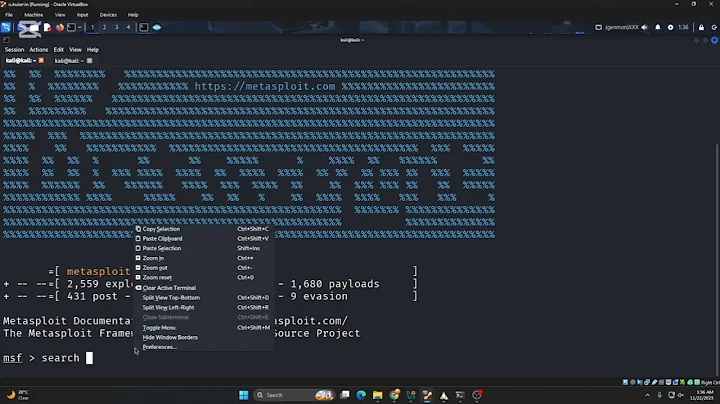Image resolution: width=720 pixels, height=404 pixels.
Task: Click the power manager icon in the Kali tray
Action: click(x=670, y=28)
